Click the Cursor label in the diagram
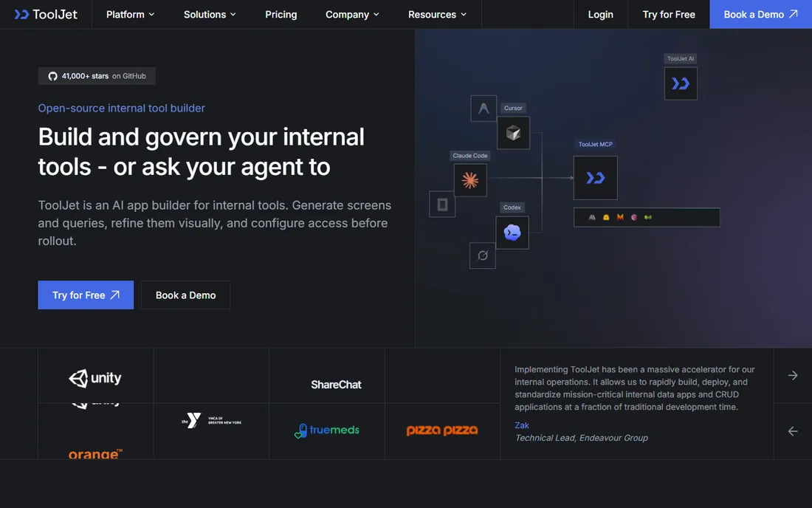 coord(513,109)
